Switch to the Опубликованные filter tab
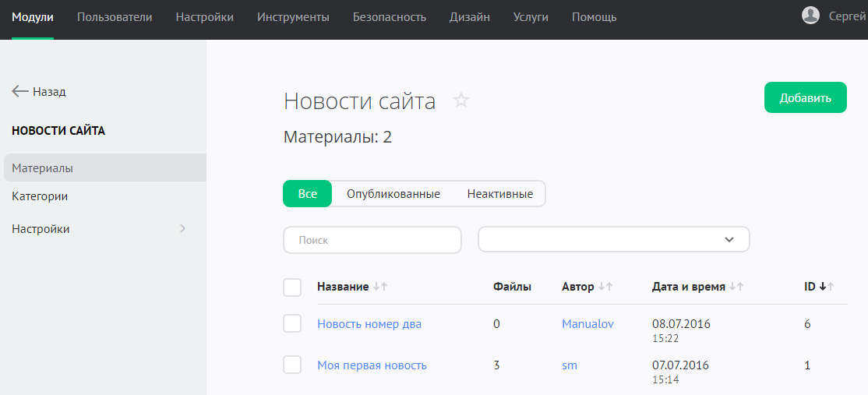868x395 pixels. click(393, 194)
